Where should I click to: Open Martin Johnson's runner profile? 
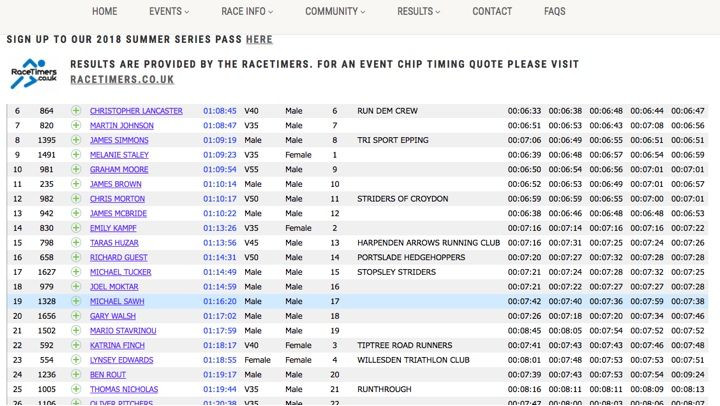point(121,126)
